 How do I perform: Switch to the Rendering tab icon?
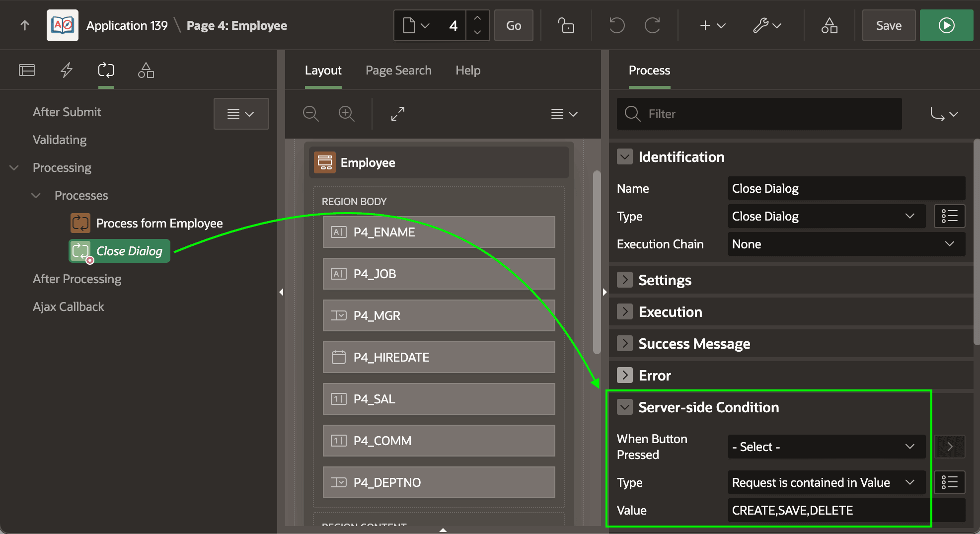pyautogui.click(x=27, y=70)
